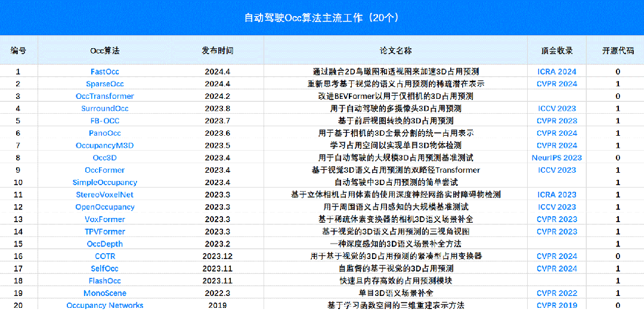The height and width of the screenshot is (318, 644).
Task: Select row number 20 cell
Action: [x=18, y=305]
